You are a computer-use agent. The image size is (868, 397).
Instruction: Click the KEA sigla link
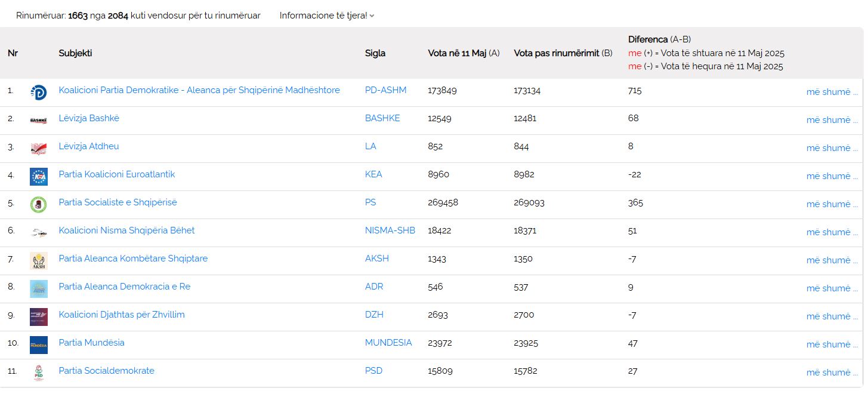[373, 174]
